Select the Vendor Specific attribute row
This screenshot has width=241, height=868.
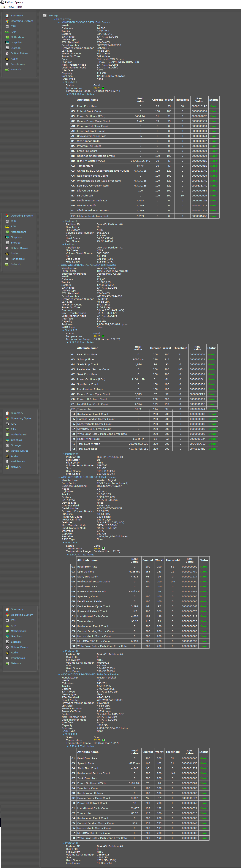click(x=145, y=206)
